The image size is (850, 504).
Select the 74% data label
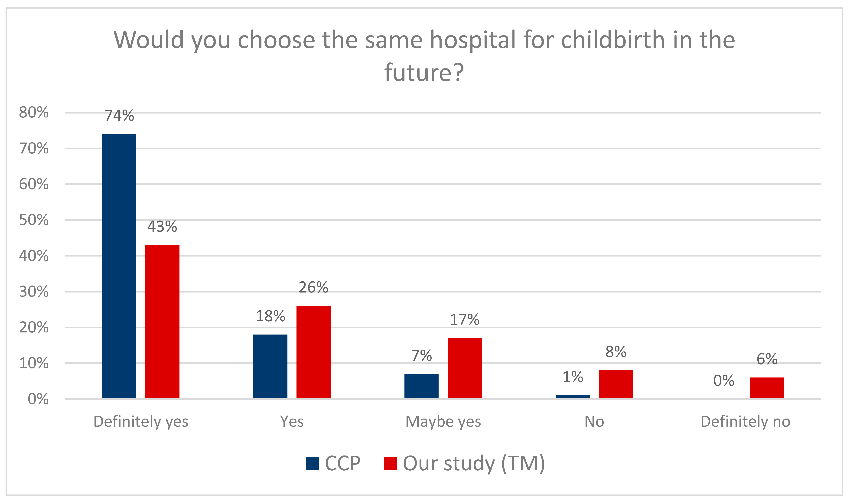(119, 115)
